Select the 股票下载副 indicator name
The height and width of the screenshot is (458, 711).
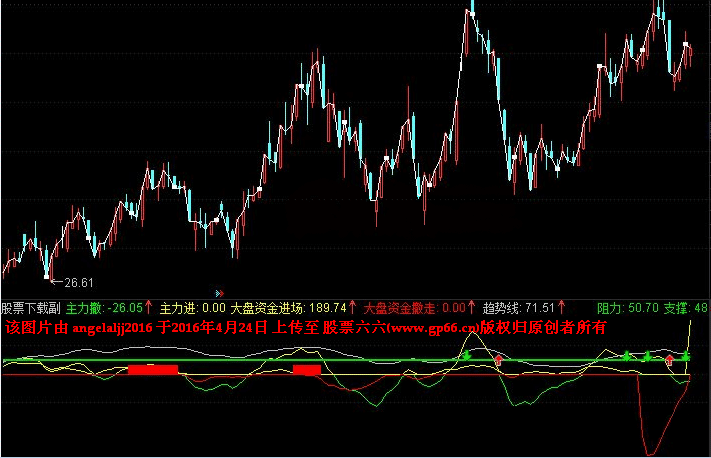31,308
